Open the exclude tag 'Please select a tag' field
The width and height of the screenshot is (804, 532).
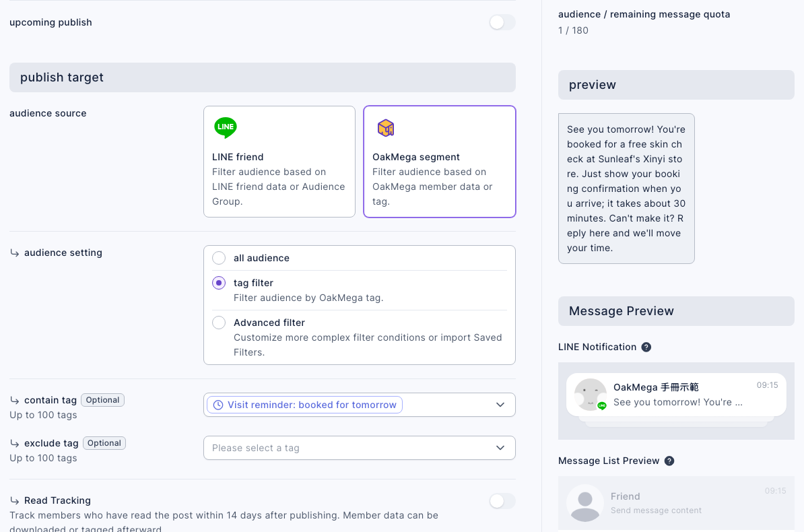click(x=360, y=448)
